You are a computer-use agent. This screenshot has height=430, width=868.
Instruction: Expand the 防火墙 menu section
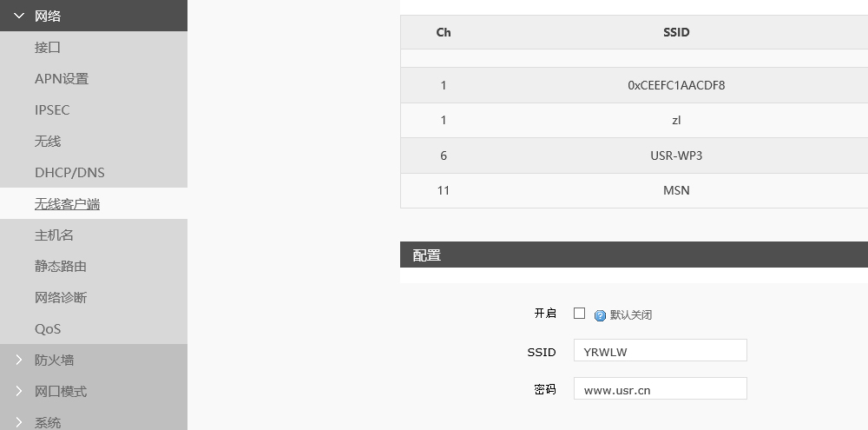click(54, 360)
